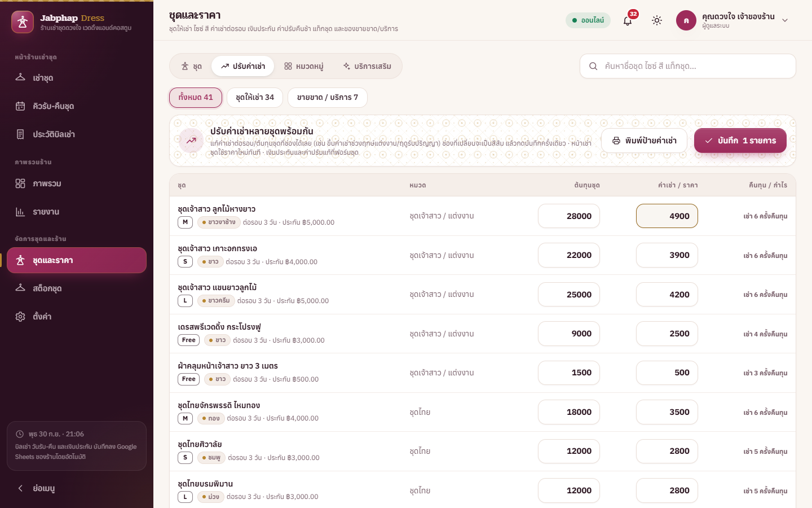812x508 pixels.
Task: Focus the search field ค้นหาชื่อชุด
Action: click(x=688, y=66)
